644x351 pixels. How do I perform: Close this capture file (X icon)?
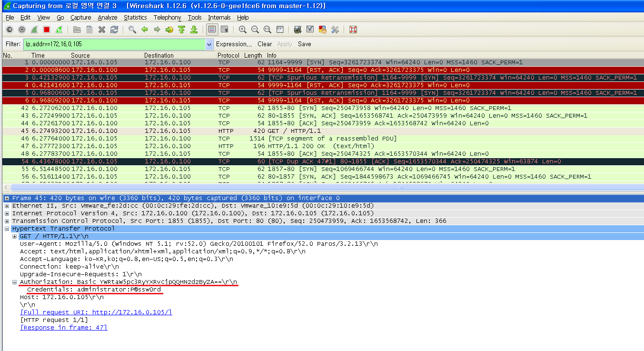101,30
